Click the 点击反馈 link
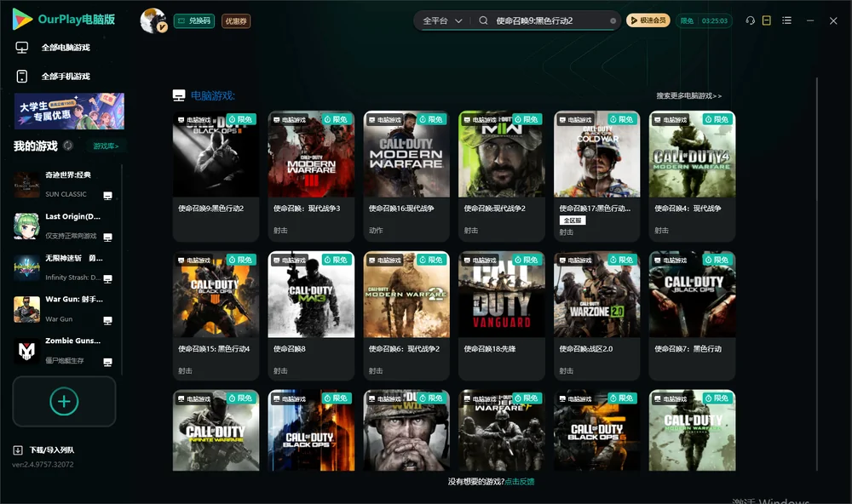This screenshot has width=852, height=504. point(520,482)
